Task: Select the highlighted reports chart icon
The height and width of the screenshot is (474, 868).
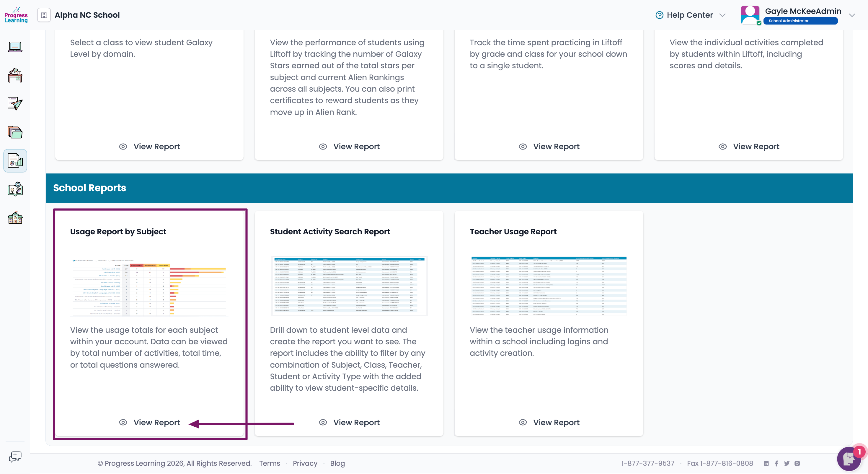Action: tap(15, 160)
